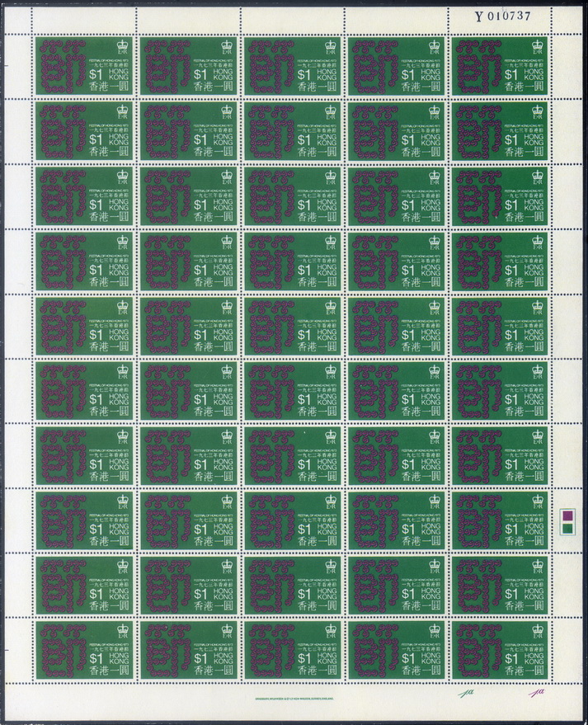Click the purple 1a plate number
This screenshot has height=725, width=588.
[x=537, y=693]
